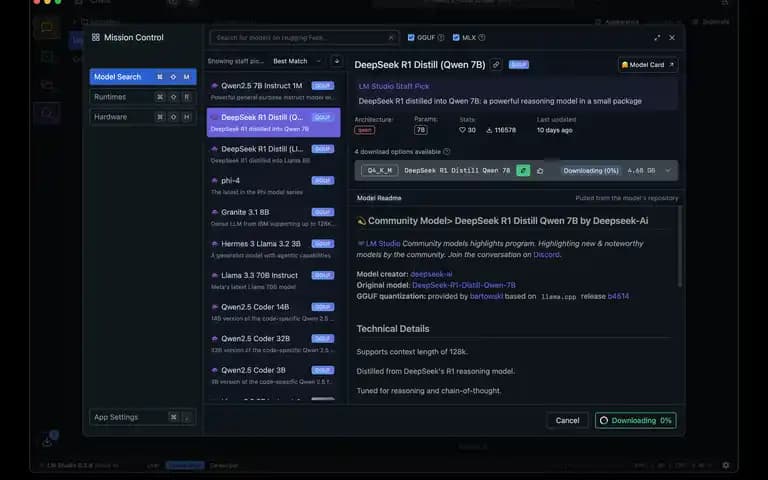Open App Settings in Mission Control
The image size is (768, 480).
143,417
